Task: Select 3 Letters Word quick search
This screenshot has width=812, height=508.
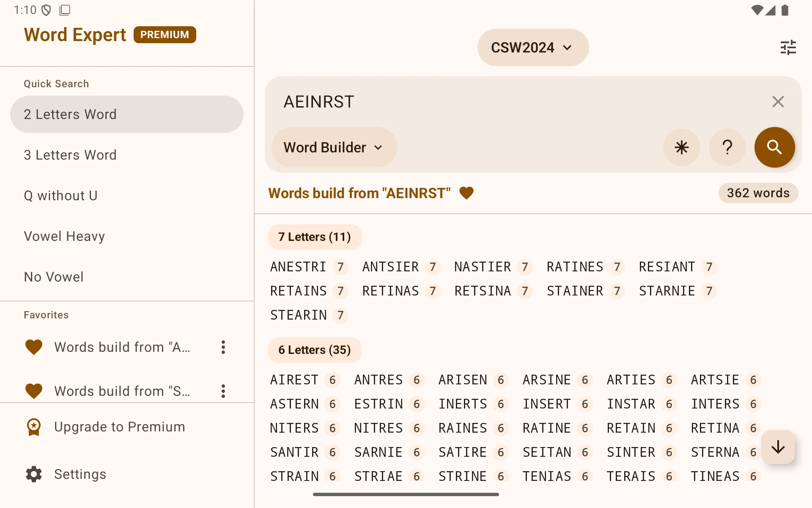Action: pyautogui.click(x=127, y=155)
